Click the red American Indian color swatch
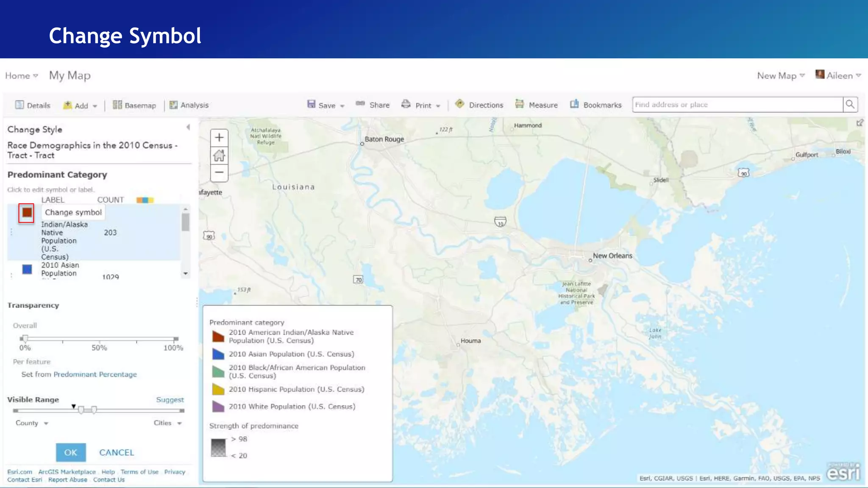The width and height of the screenshot is (868, 488). coord(27,213)
